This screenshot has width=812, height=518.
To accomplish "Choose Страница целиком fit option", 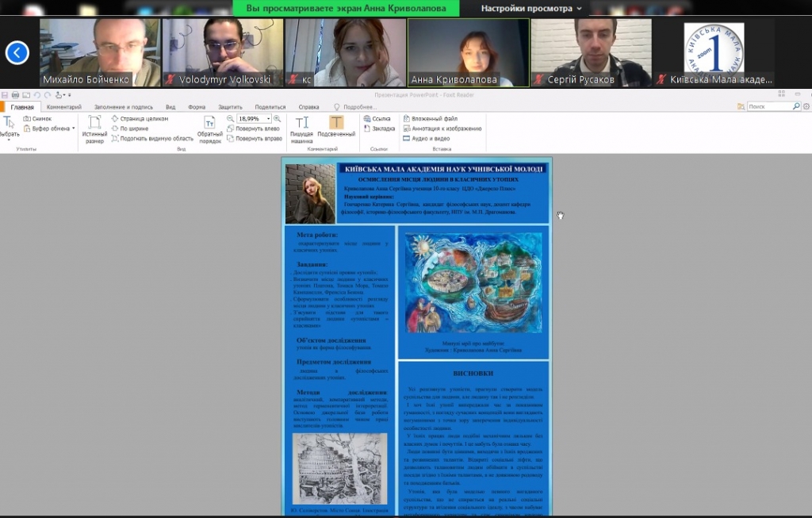I will pyautogui.click(x=140, y=119).
